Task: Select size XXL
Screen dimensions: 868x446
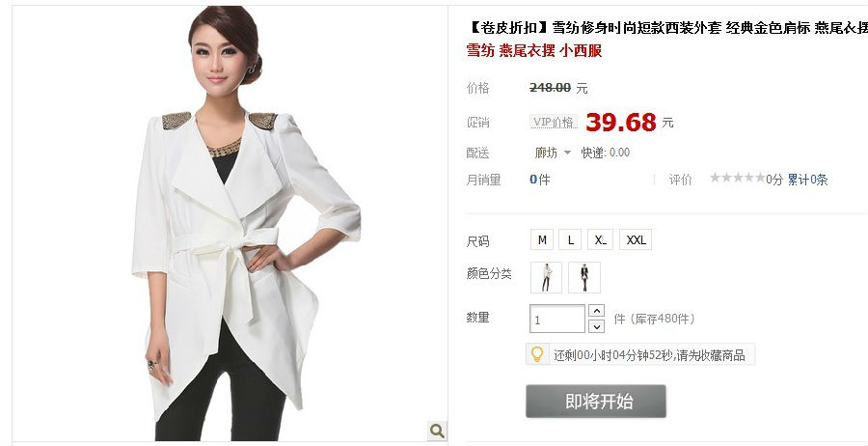Action: pyautogui.click(x=636, y=240)
